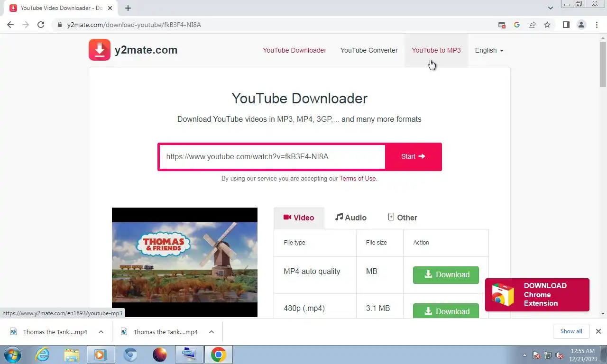Click Show all downloads button

571,331
